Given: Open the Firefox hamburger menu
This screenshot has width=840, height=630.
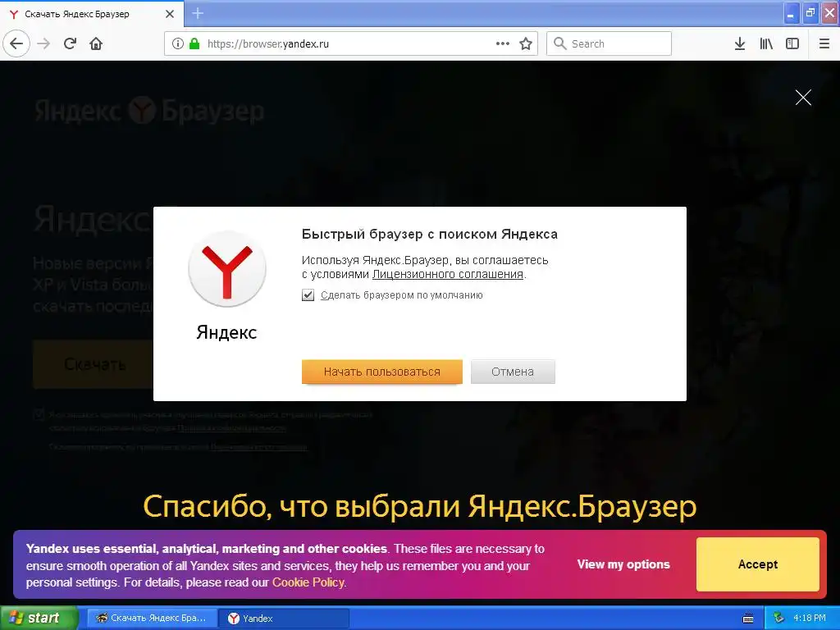Looking at the screenshot, I should click(x=824, y=43).
